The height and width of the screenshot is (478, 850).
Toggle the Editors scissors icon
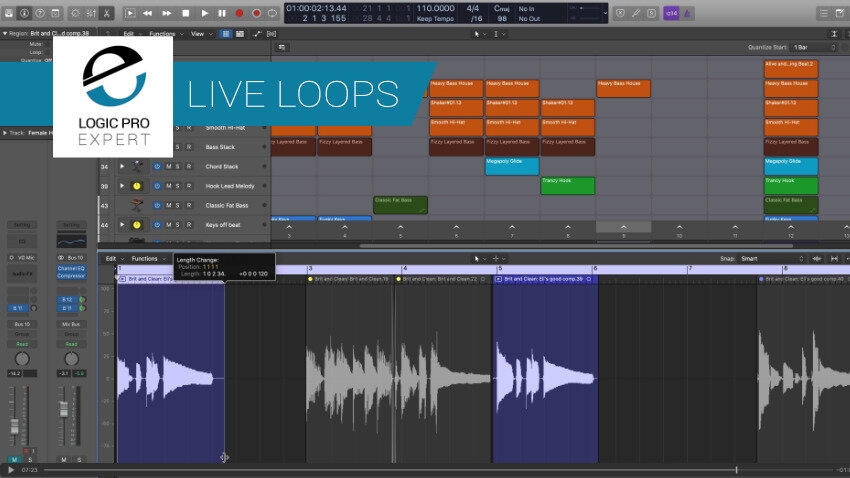click(x=107, y=13)
